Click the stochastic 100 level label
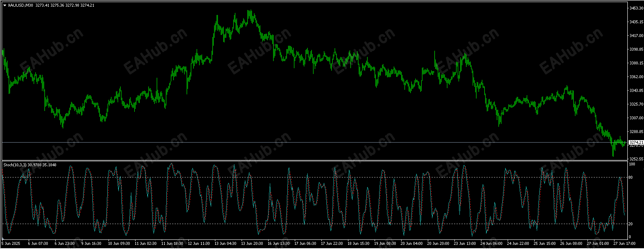 [632, 164]
